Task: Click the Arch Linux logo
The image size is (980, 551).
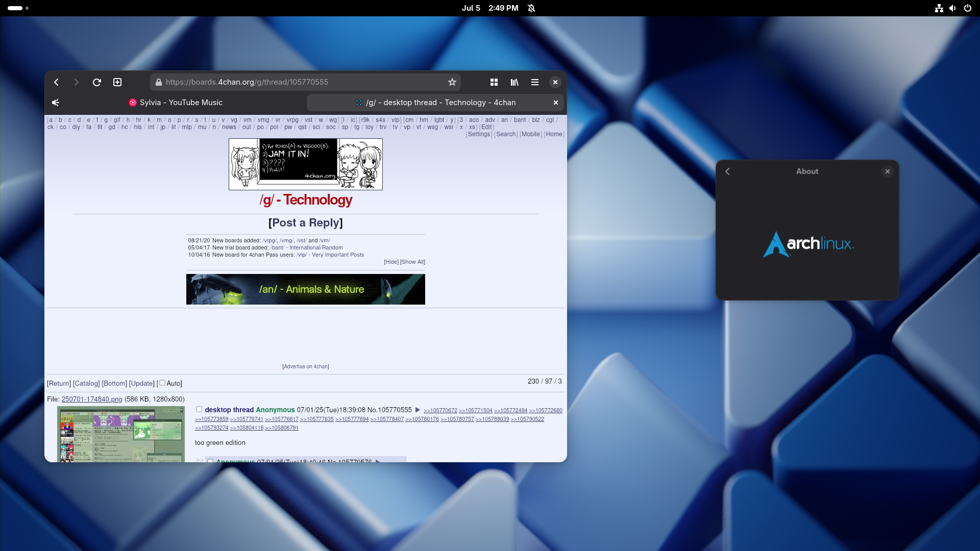Action: pos(808,244)
